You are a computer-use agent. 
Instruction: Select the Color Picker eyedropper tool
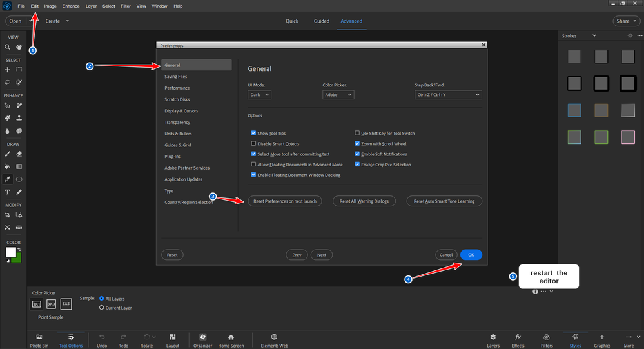tap(7, 179)
